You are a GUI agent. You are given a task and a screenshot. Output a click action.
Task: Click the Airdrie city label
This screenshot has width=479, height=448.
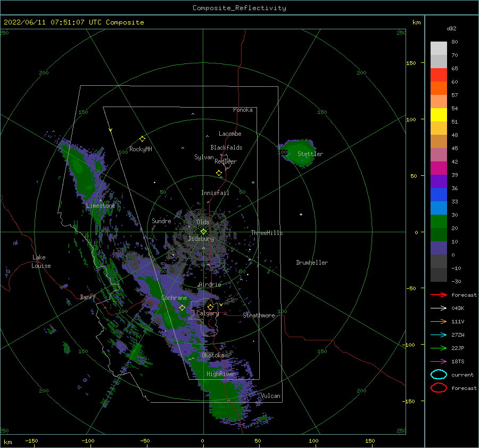pos(210,284)
